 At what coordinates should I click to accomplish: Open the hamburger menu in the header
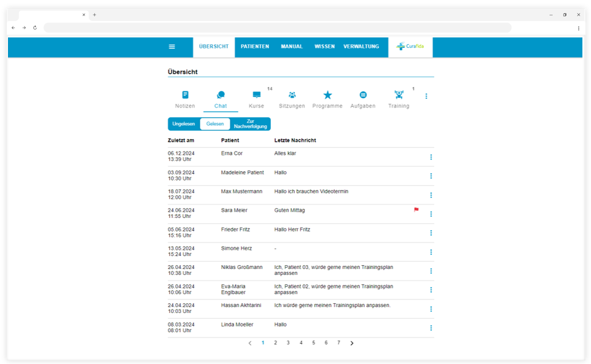(172, 47)
